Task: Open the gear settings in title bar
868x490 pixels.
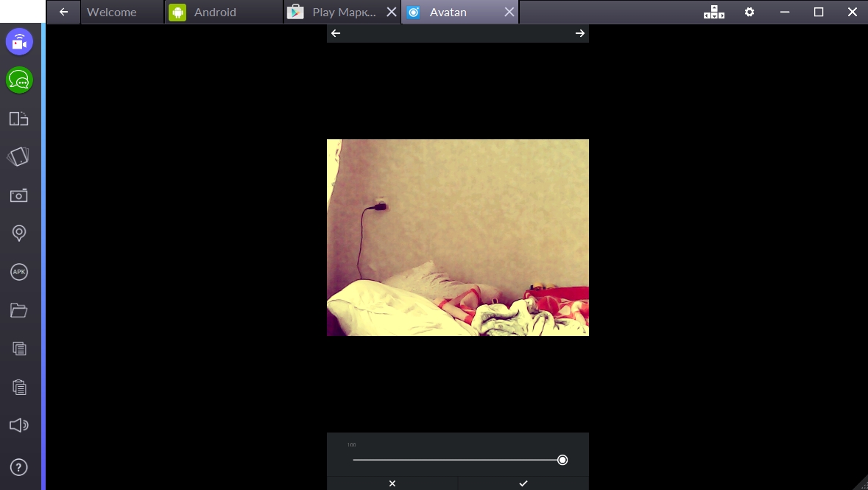Action: point(749,12)
